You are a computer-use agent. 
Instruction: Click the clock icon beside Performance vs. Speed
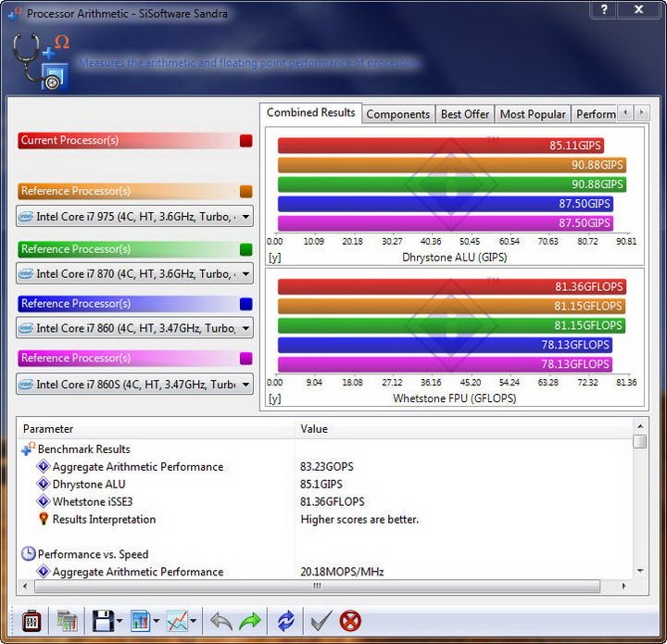(x=29, y=554)
